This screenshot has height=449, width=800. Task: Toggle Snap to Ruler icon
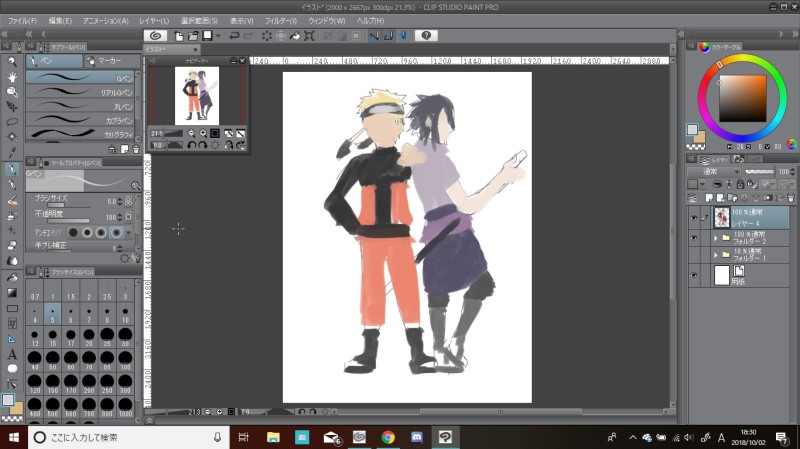pos(374,36)
